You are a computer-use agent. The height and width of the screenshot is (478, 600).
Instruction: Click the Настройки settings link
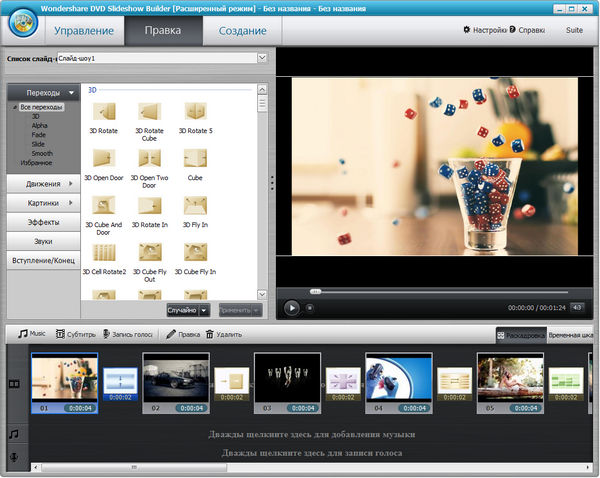click(485, 30)
